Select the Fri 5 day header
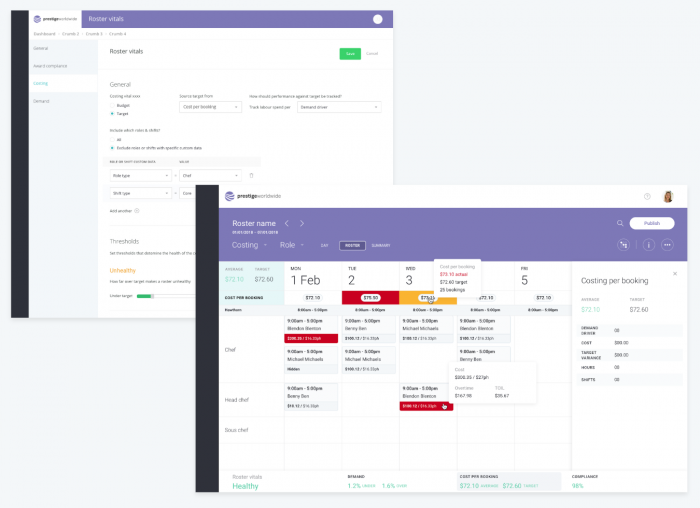 click(543, 276)
